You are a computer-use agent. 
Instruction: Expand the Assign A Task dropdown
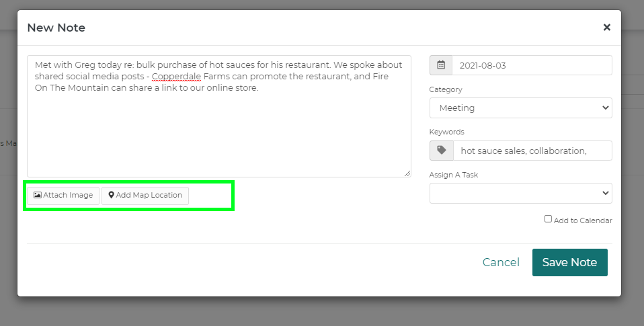520,193
